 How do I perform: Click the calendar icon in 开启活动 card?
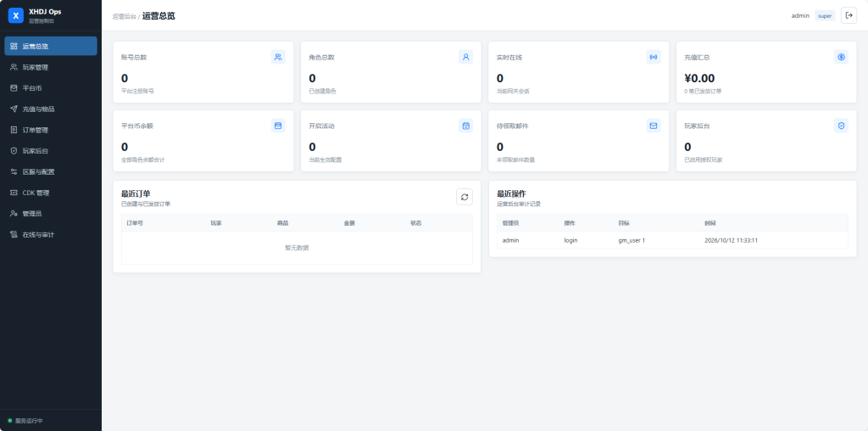[466, 126]
